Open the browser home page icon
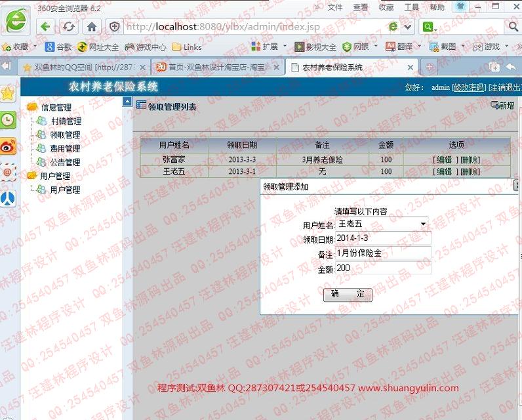Image resolution: width=522 pixels, height=420 pixels. [92, 27]
